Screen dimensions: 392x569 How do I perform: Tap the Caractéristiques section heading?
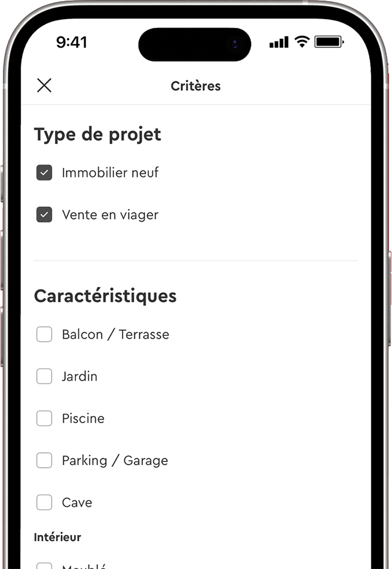point(105,296)
